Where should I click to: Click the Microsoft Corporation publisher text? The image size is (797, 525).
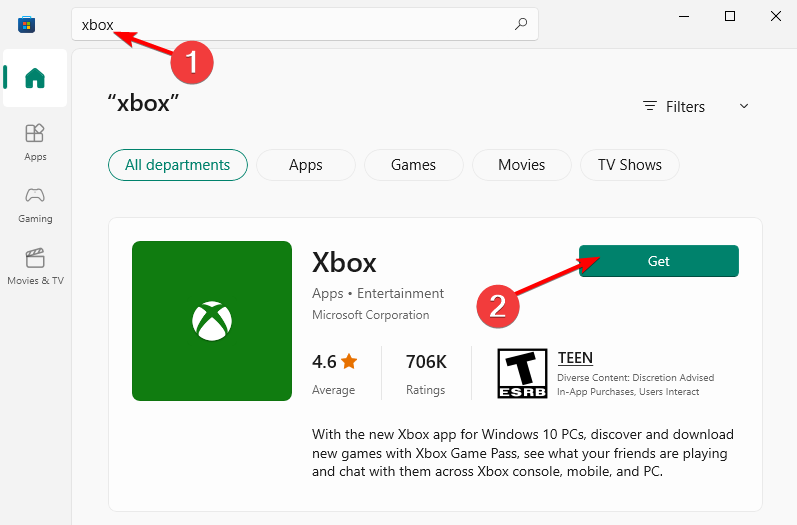click(x=371, y=315)
